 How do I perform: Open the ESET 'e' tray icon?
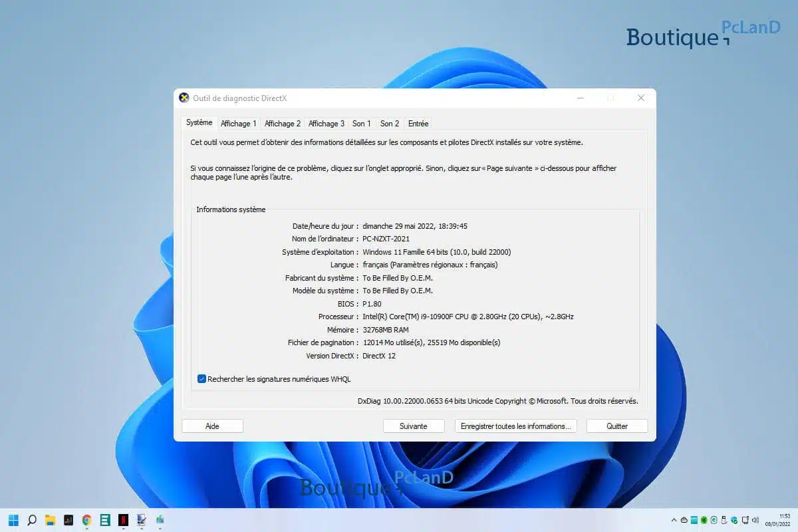tap(714, 520)
